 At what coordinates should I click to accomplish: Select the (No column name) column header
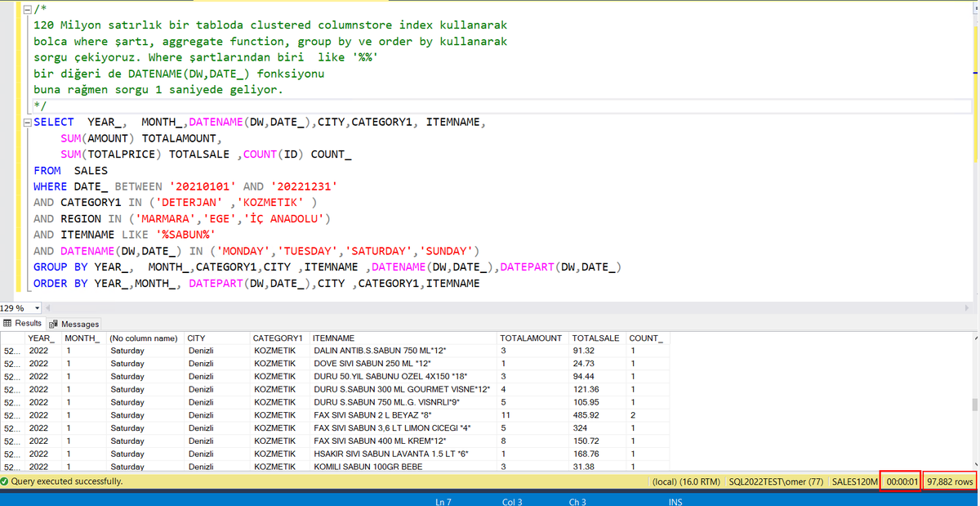tap(144, 338)
